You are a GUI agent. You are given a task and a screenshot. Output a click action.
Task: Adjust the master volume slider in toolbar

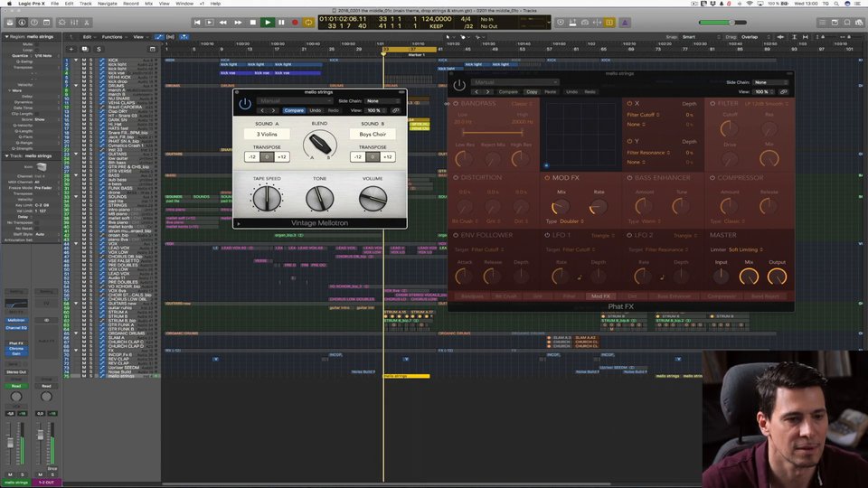click(x=722, y=23)
